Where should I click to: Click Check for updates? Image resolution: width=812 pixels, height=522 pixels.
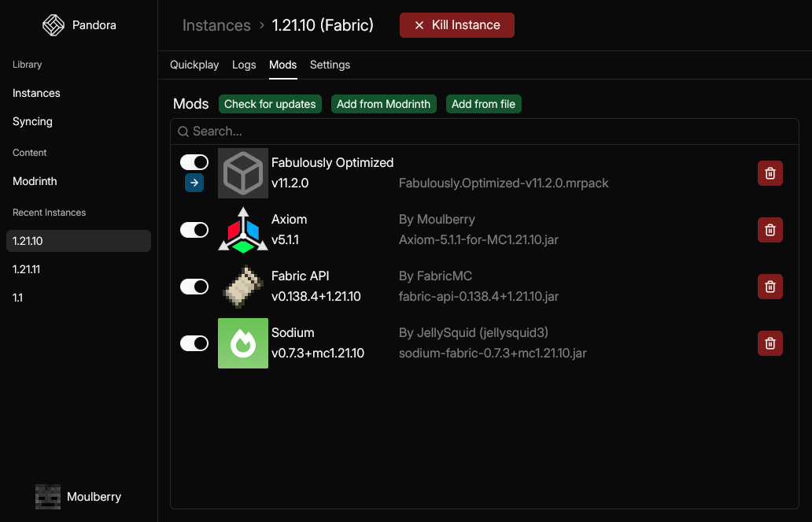tap(270, 104)
